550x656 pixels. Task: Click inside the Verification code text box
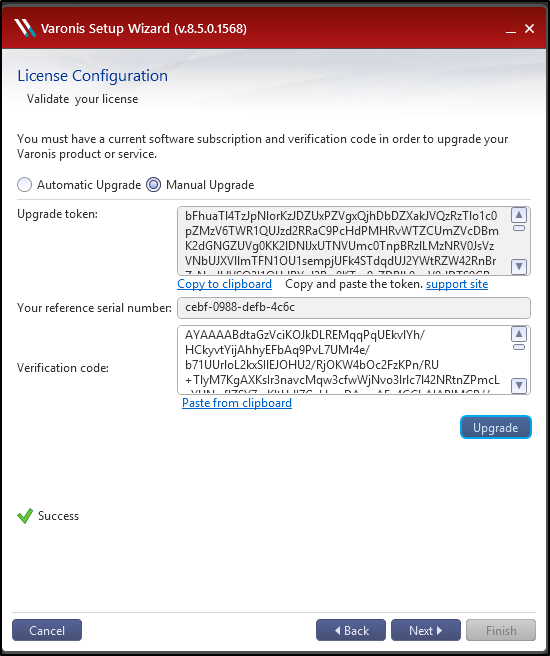coord(344,360)
